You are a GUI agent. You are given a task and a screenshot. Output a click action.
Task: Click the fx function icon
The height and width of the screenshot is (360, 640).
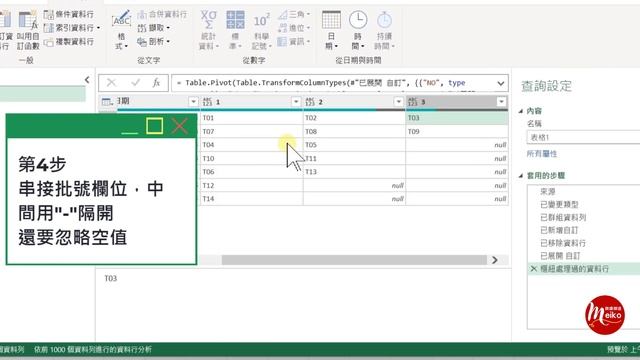click(x=156, y=83)
